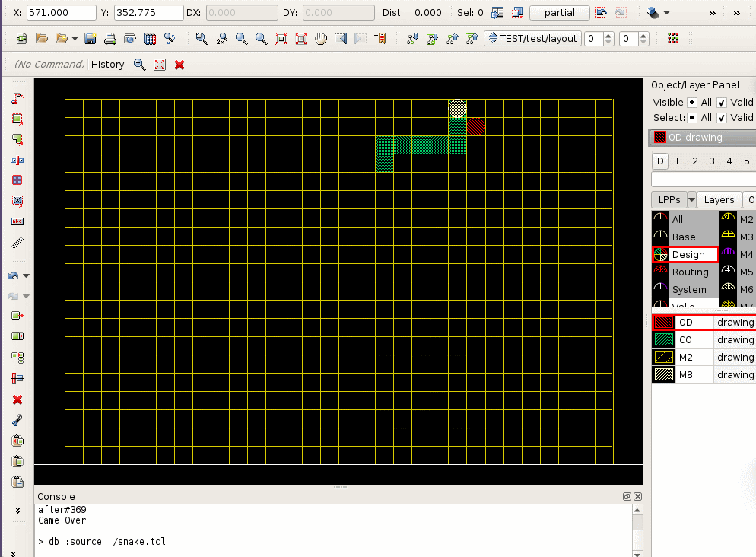Click the scissors cut tool
This screenshot has height=557, width=756.
(17, 421)
